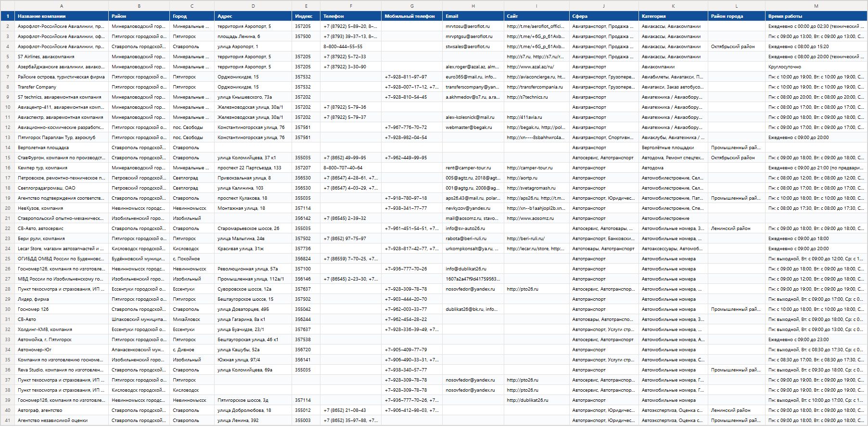Click the 'Категория' header cell
Viewport: 868px width, 434px height.
tap(673, 16)
